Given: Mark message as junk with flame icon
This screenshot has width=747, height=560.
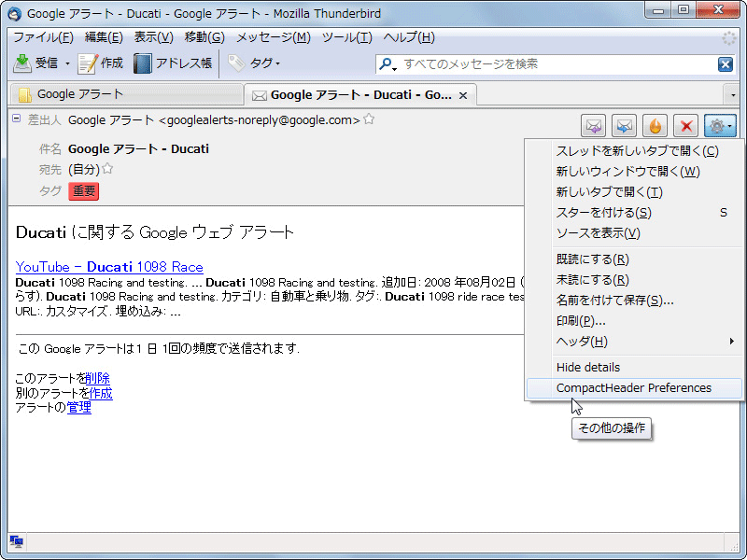Looking at the screenshot, I should point(655,125).
